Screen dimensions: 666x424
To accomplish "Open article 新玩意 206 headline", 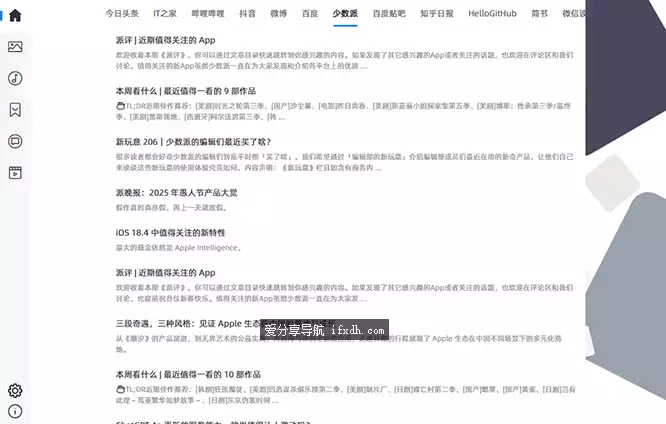I will 192,142.
